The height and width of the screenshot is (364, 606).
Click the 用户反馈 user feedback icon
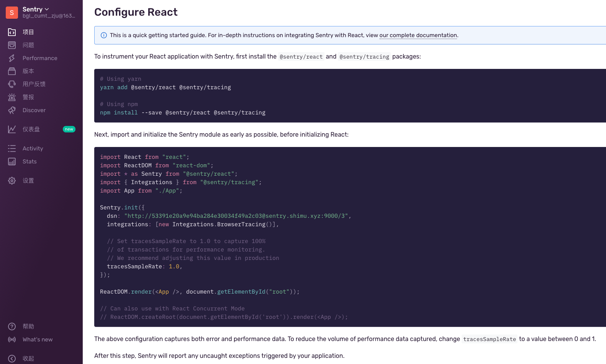tap(12, 84)
